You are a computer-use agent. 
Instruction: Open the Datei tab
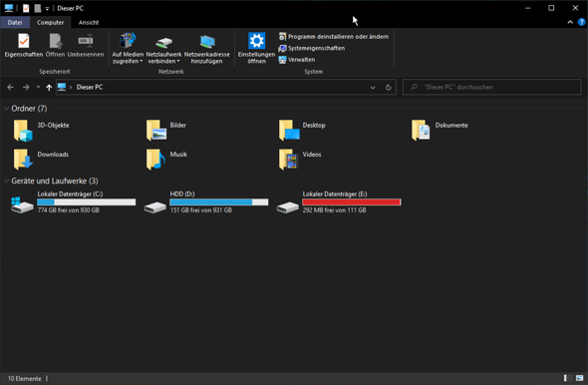tap(15, 23)
